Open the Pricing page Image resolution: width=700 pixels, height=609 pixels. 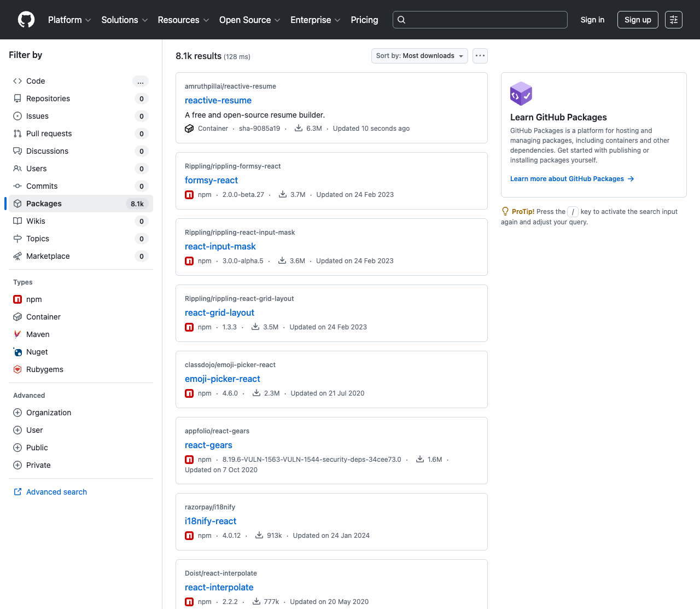[364, 20]
